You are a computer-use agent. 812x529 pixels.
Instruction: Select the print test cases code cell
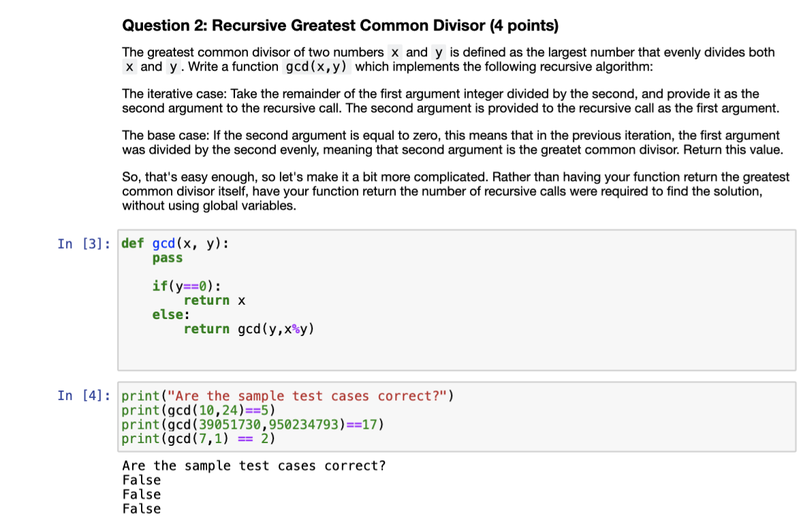tap(456, 417)
